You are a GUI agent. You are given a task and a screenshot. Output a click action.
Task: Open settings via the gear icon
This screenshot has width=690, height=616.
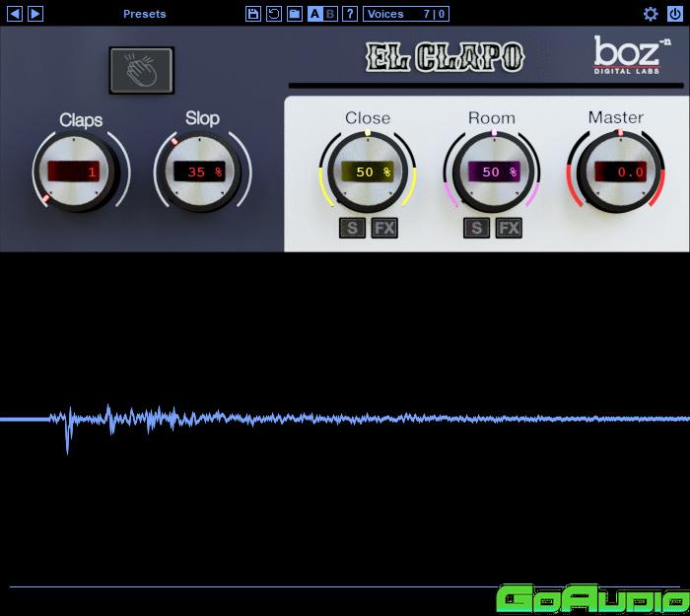click(x=651, y=14)
